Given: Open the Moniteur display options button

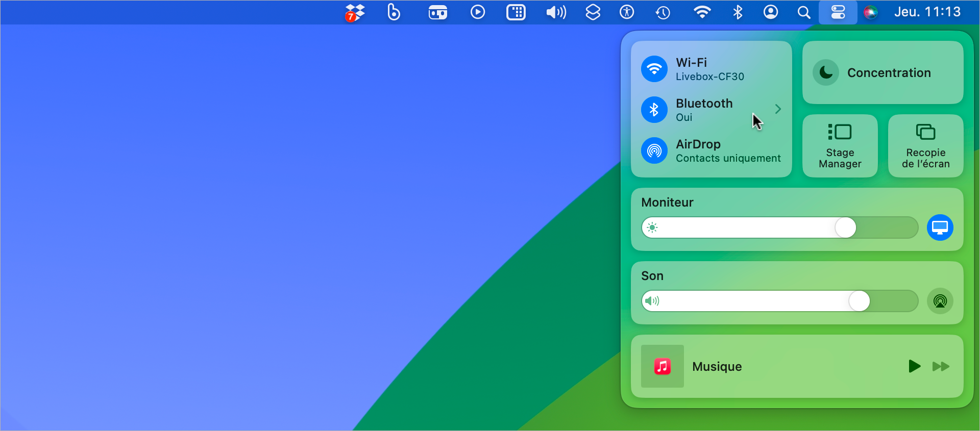Looking at the screenshot, I should point(940,227).
